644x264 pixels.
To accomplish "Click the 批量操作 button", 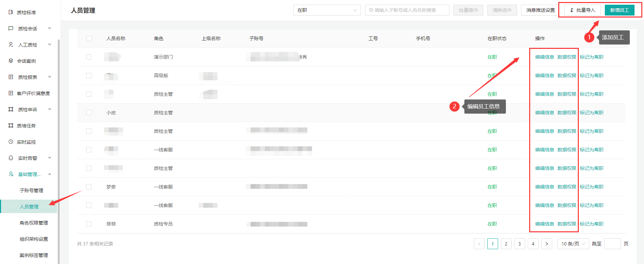I will click(468, 10).
